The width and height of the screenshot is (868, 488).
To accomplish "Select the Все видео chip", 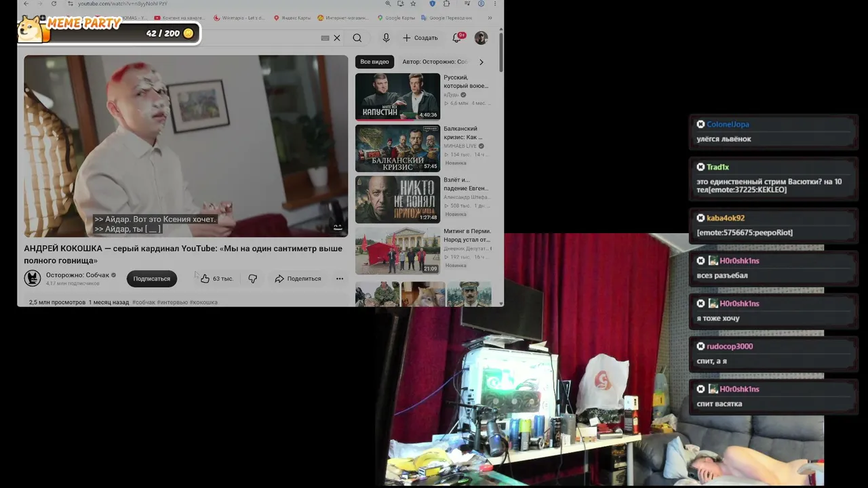I will click(x=374, y=62).
